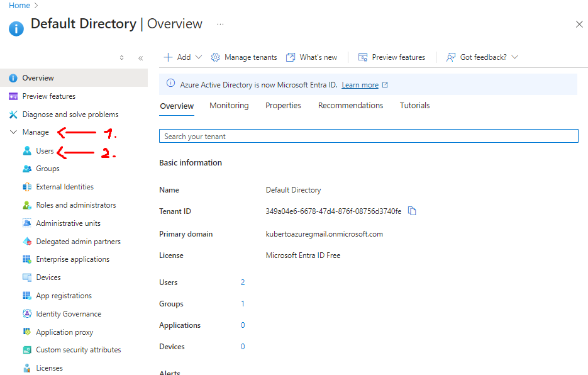
Task: Open the Groups count link 1
Action: coord(243,304)
